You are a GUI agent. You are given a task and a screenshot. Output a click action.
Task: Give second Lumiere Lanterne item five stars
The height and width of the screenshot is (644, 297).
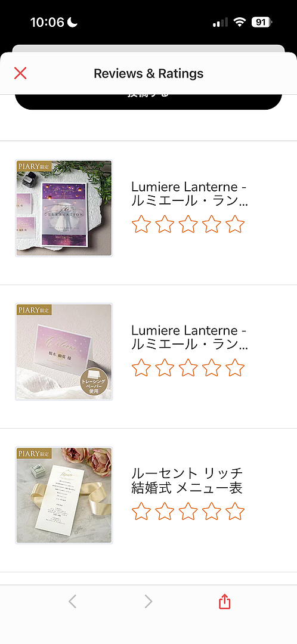pos(235,367)
